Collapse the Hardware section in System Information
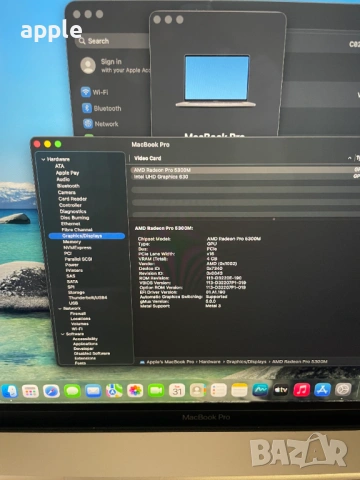 click(43, 159)
